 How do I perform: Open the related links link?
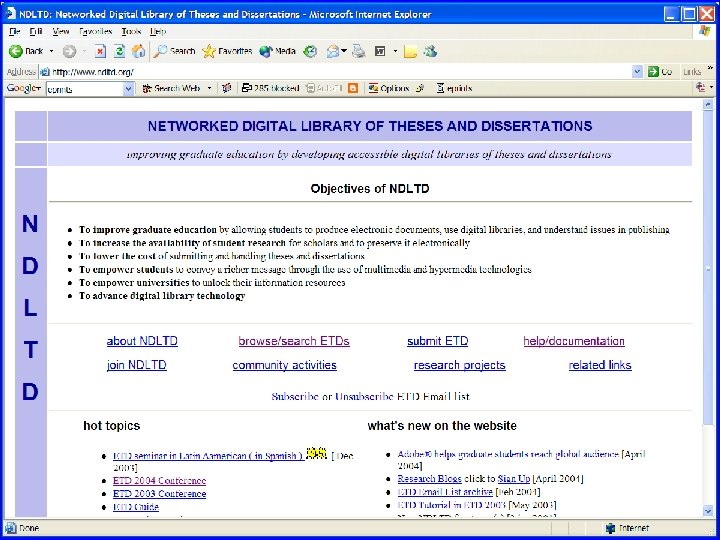tap(600, 365)
